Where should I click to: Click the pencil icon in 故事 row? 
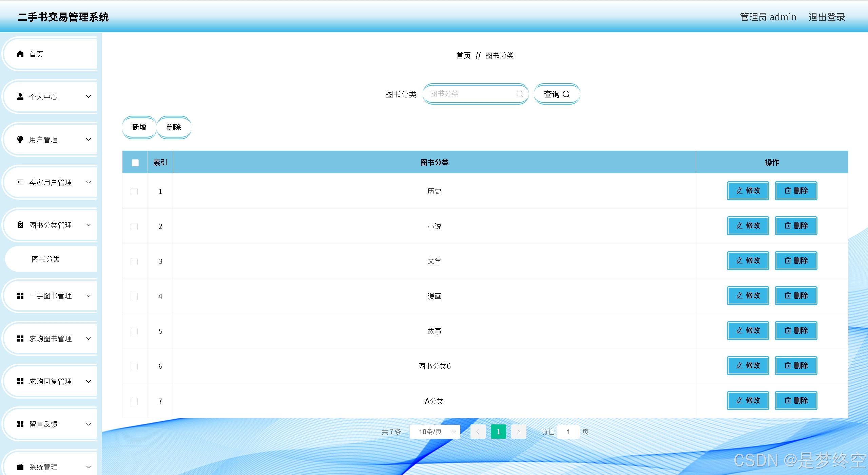[x=739, y=331]
